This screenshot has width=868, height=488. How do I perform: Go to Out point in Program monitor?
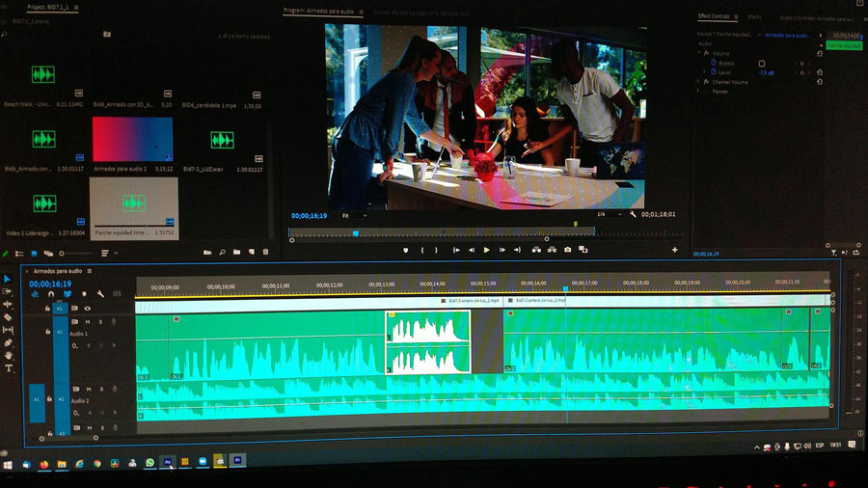[x=517, y=250]
